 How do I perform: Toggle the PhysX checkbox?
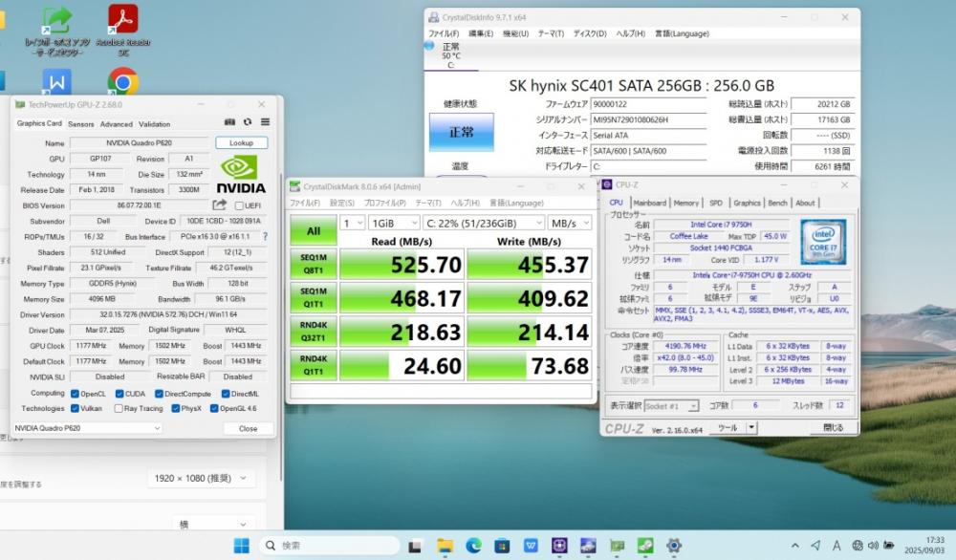click(x=175, y=408)
